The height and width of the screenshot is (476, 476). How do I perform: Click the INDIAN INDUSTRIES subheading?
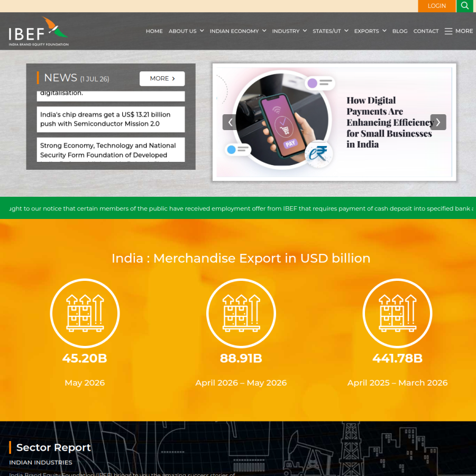click(41, 462)
